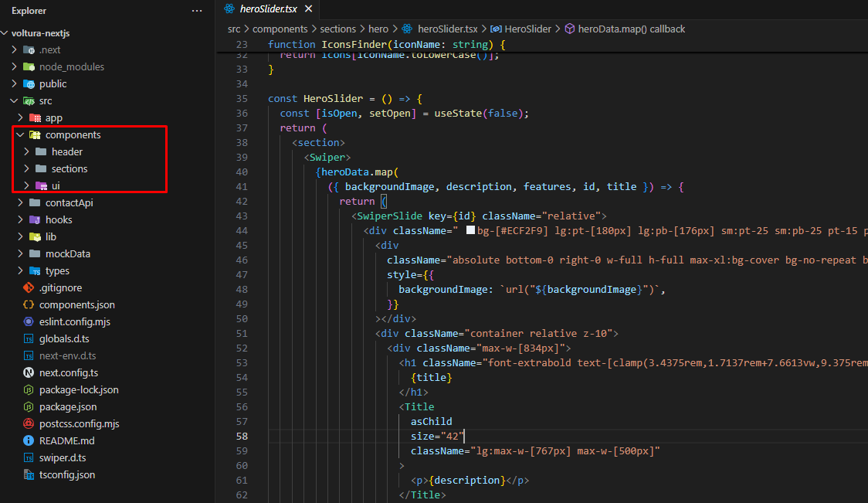Open tsconfig.json file

point(66,474)
